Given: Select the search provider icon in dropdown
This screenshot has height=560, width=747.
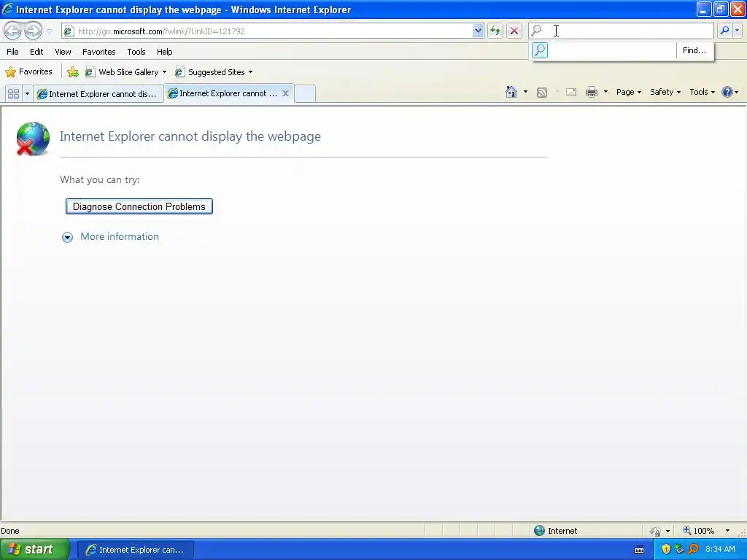Looking at the screenshot, I should (x=540, y=50).
